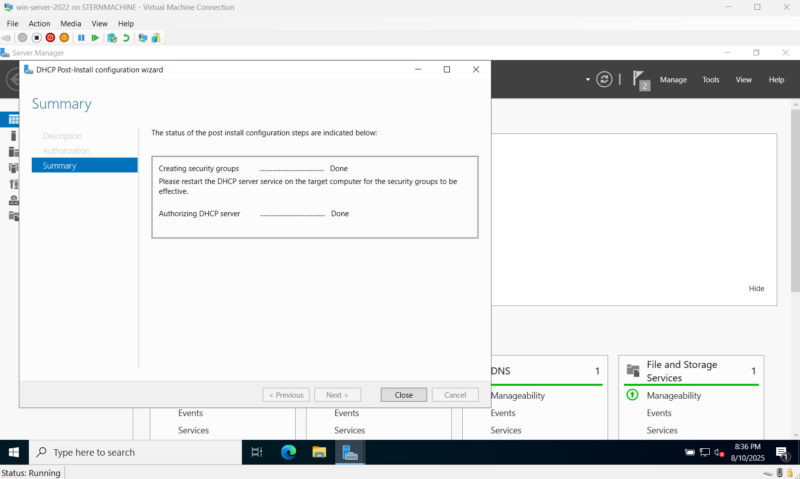Viewport: 800px width, 479px height.
Task: Select All Servers sidebar icon
Action: click(x=13, y=152)
